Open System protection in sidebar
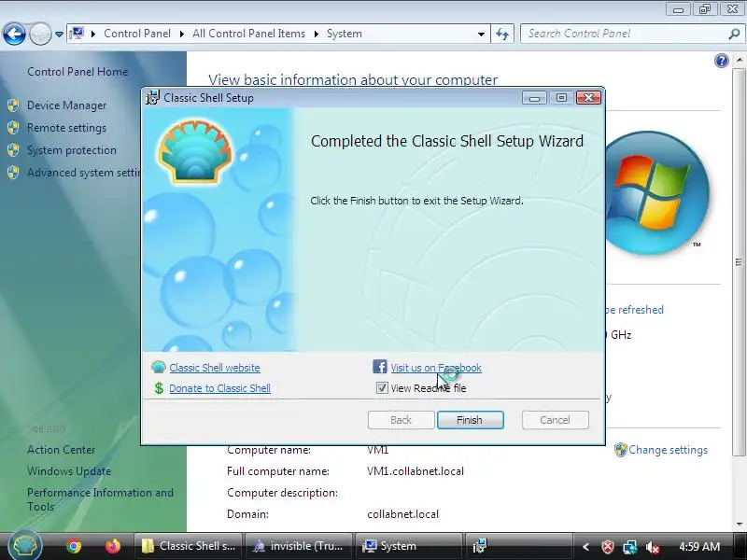Image resolution: width=747 pixels, height=560 pixels. (72, 150)
